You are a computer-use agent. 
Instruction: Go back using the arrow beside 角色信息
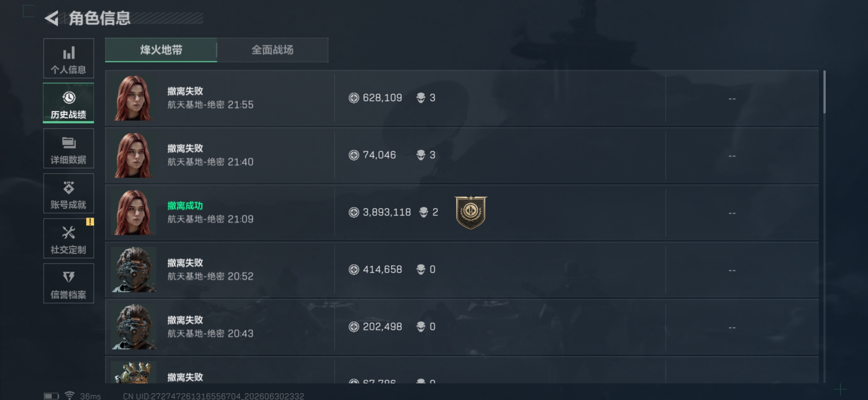click(x=52, y=18)
